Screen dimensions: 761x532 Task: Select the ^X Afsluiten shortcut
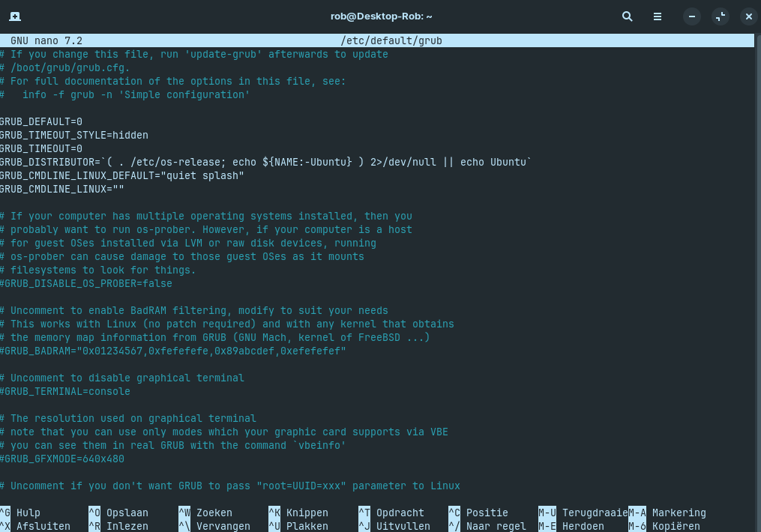click(35, 526)
